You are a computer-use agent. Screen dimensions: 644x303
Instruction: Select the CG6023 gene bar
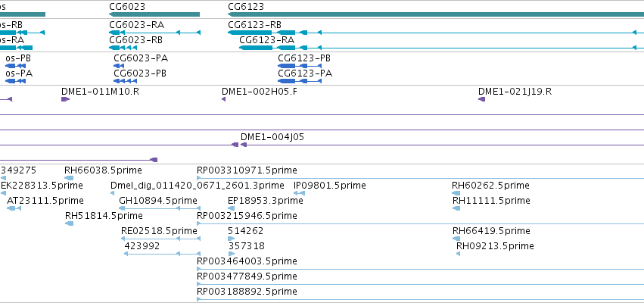pos(154,14)
